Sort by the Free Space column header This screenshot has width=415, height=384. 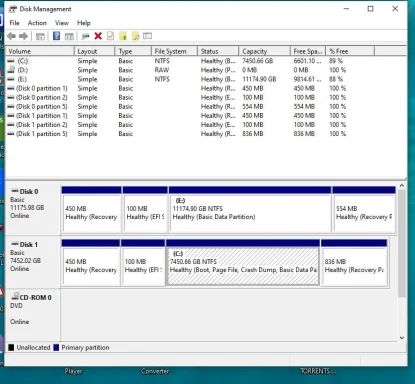(308, 51)
